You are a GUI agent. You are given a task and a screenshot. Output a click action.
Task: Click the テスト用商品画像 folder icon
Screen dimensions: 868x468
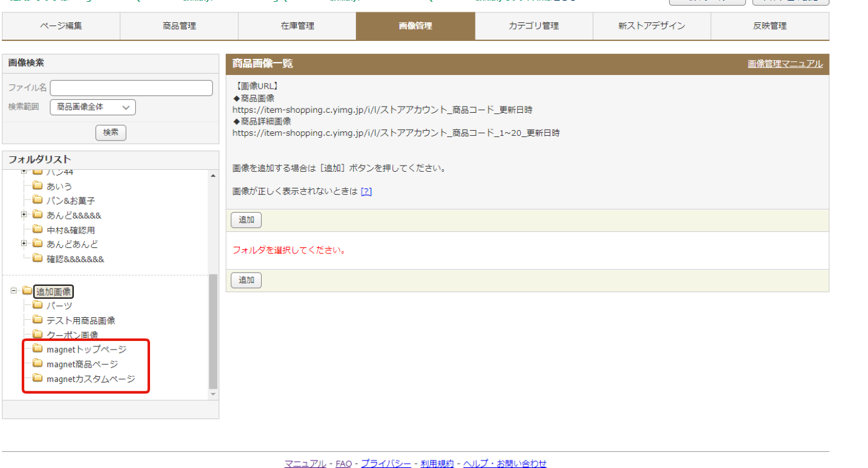pos(37,320)
